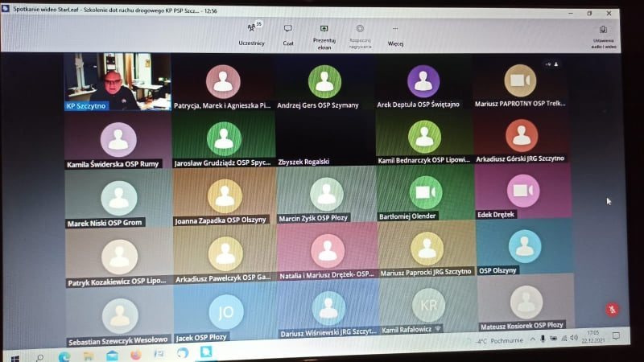
Task: Click the overflow participant count badge
Action: coord(551,64)
